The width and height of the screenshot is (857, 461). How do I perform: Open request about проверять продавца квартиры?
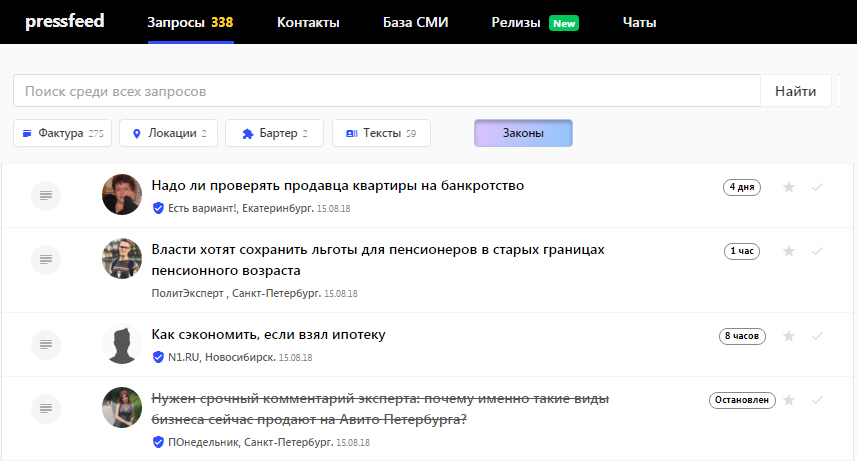tap(337, 186)
